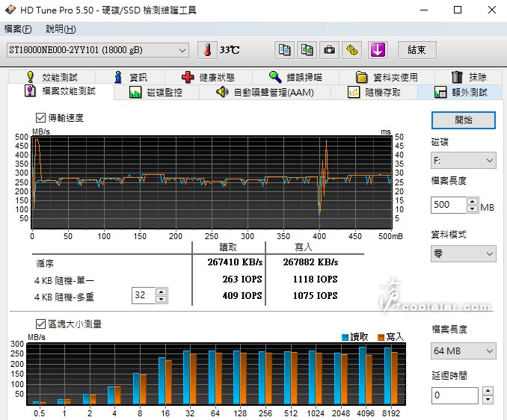Click the 409 IOPS read value

click(242, 296)
